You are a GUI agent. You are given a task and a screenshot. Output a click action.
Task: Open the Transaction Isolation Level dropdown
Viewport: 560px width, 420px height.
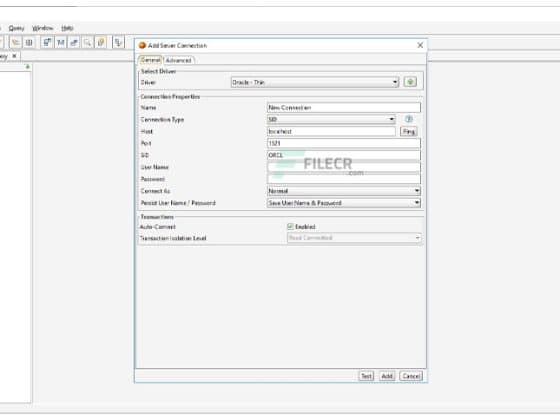(354, 238)
